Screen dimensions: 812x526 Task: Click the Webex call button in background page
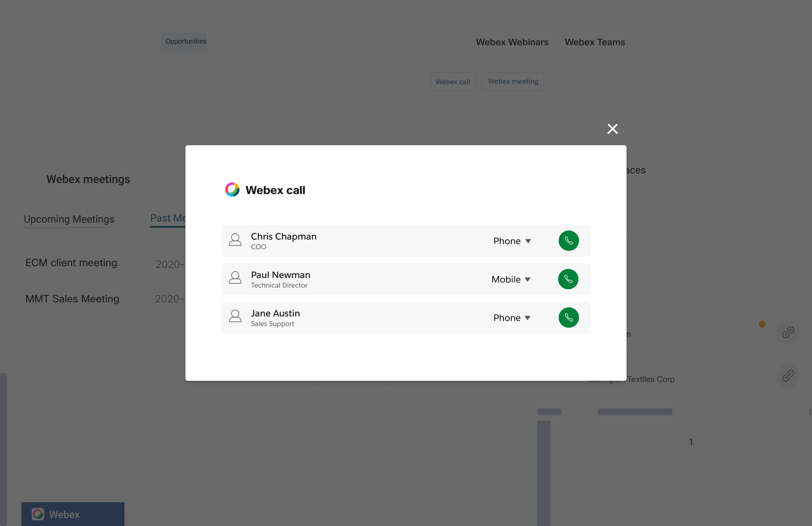[453, 82]
